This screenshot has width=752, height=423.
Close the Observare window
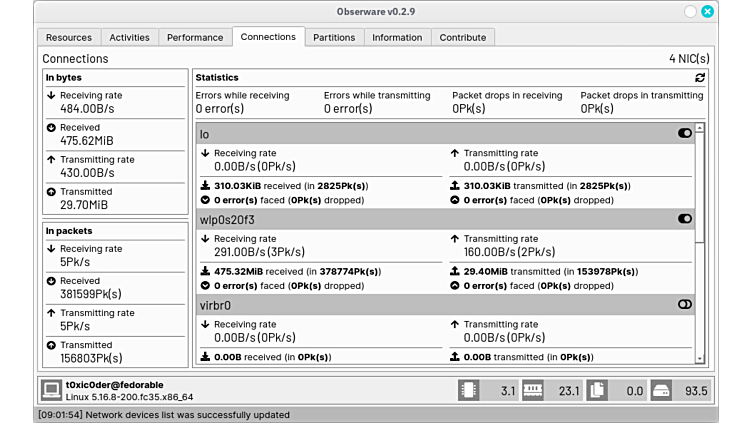(x=708, y=11)
